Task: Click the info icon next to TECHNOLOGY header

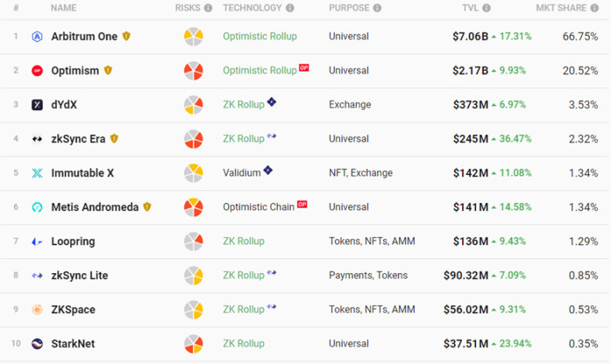Action: click(x=290, y=8)
